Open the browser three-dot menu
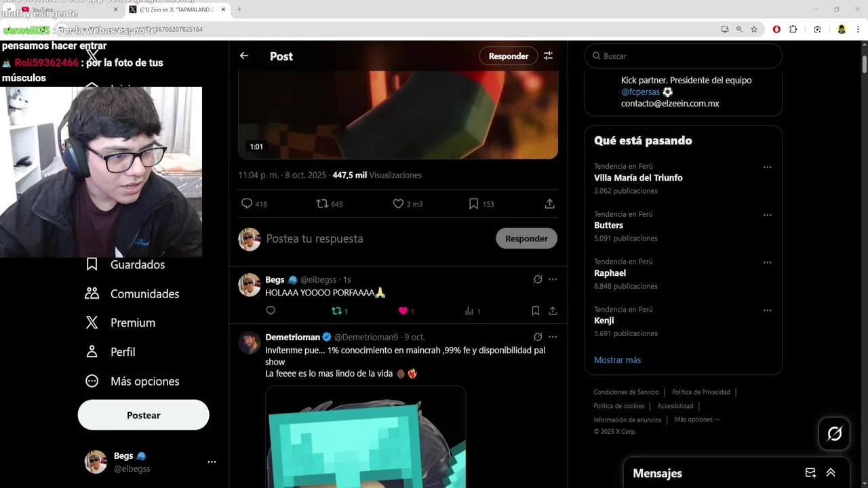Viewport: 868px width, 488px height. coord(859,29)
